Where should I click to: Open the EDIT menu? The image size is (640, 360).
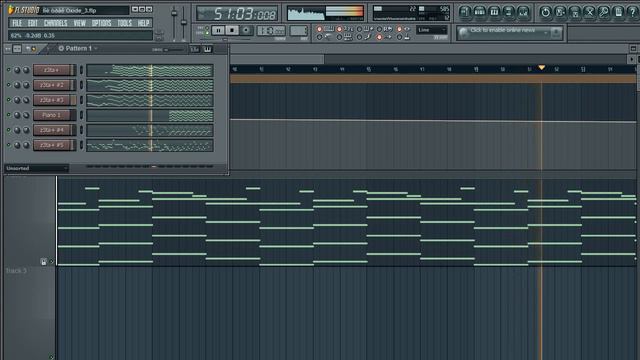[x=33, y=23]
